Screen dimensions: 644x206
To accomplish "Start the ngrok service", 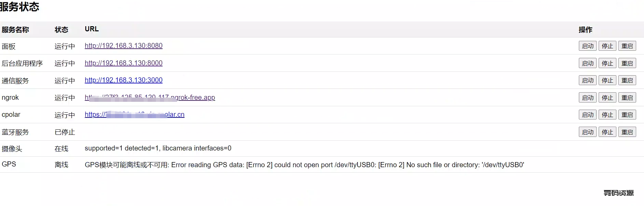I will [x=587, y=98].
